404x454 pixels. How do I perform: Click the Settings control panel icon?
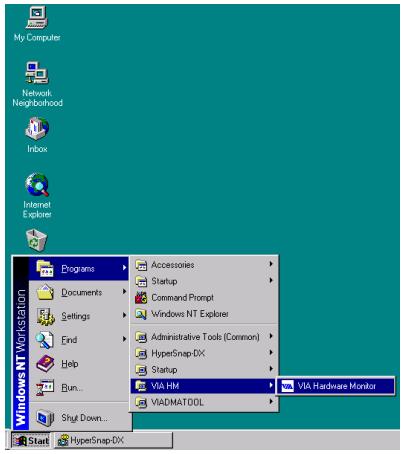tap(45, 316)
